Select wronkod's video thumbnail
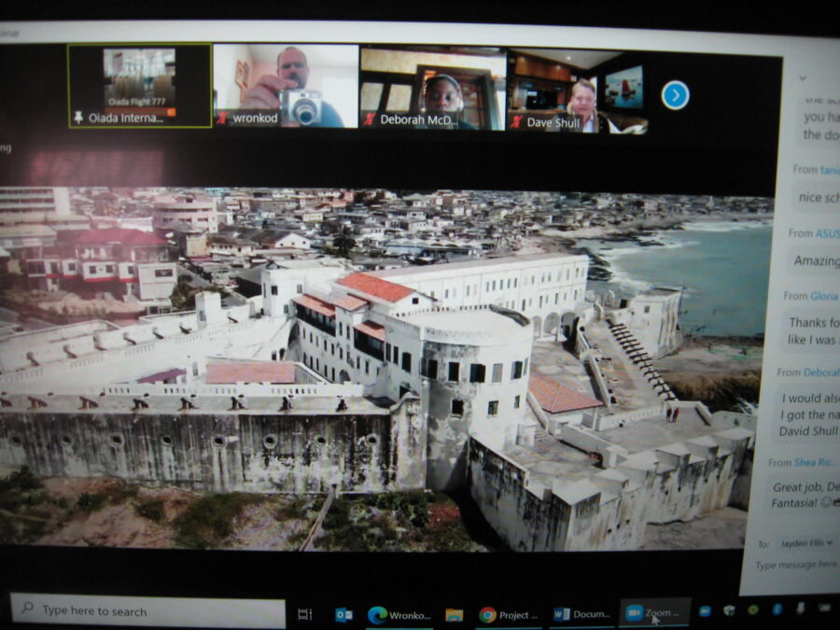This screenshot has width=840, height=630. (x=286, y=84)
